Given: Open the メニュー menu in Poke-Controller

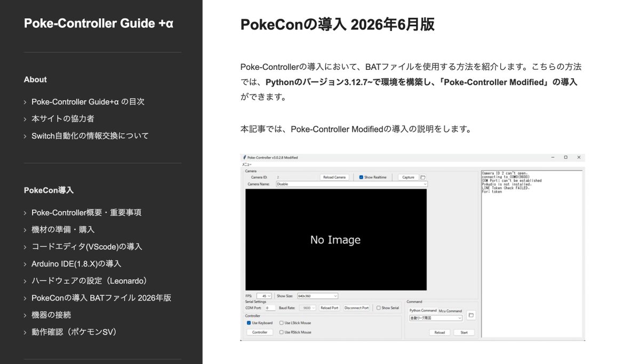Looking at the screenshot, I should click(247, 165).
